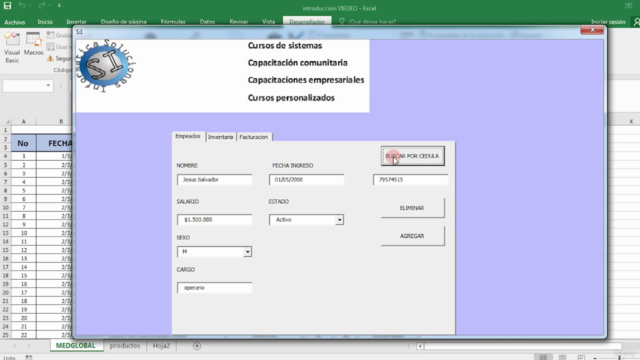Switch to Normal view icon in status bar

coord(543,357)
